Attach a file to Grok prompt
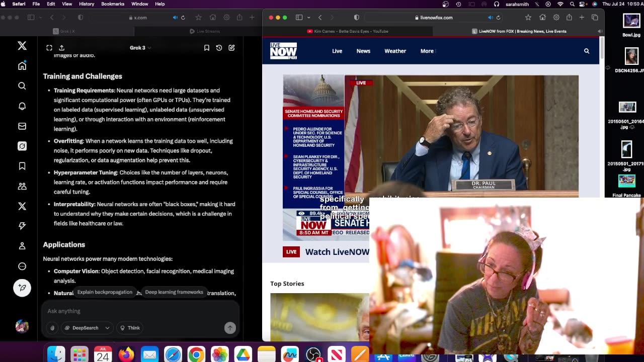This screenshot has width=644, height=362. tap(52, 328)
